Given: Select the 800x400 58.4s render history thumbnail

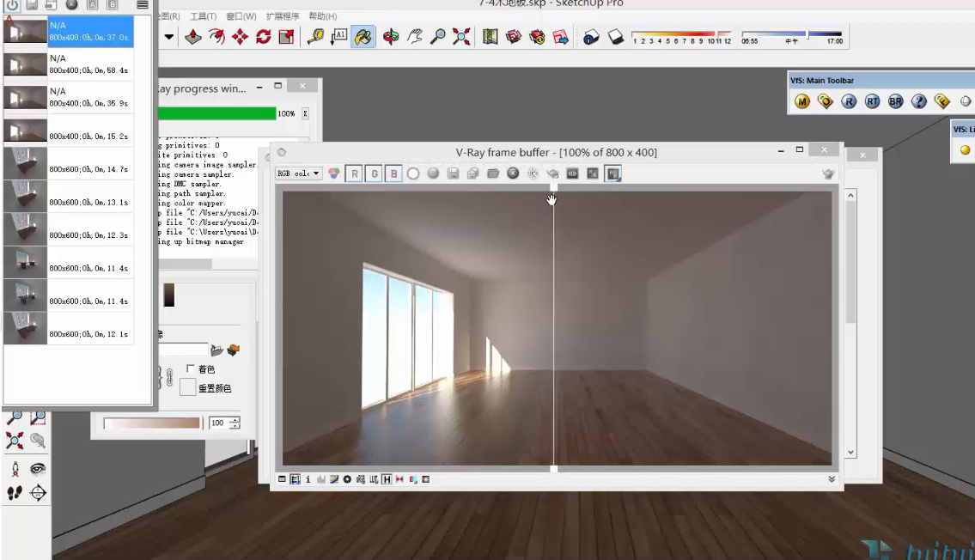Looking at the screenshot, I should 67,64.
